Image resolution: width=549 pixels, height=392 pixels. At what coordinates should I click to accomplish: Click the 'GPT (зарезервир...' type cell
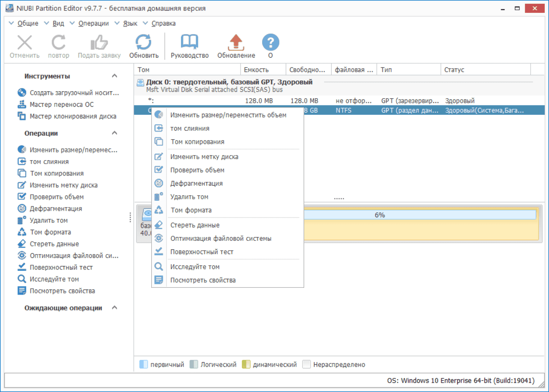click(410, 101)
